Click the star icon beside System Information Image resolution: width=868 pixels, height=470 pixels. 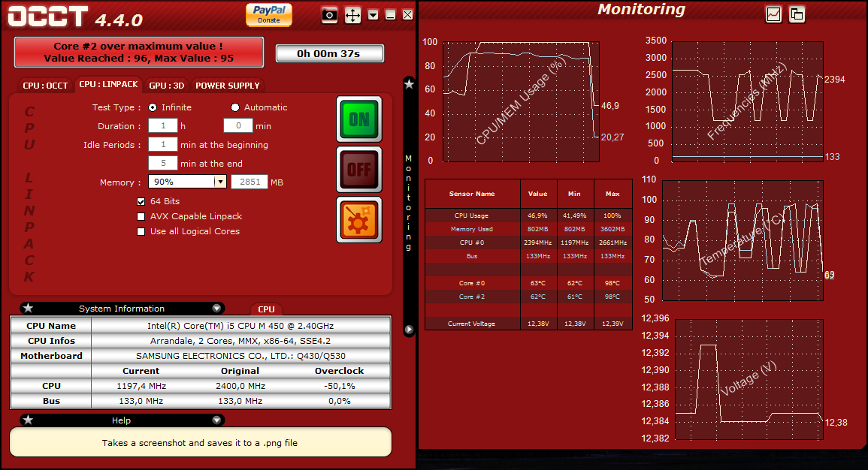click(29, 308)
